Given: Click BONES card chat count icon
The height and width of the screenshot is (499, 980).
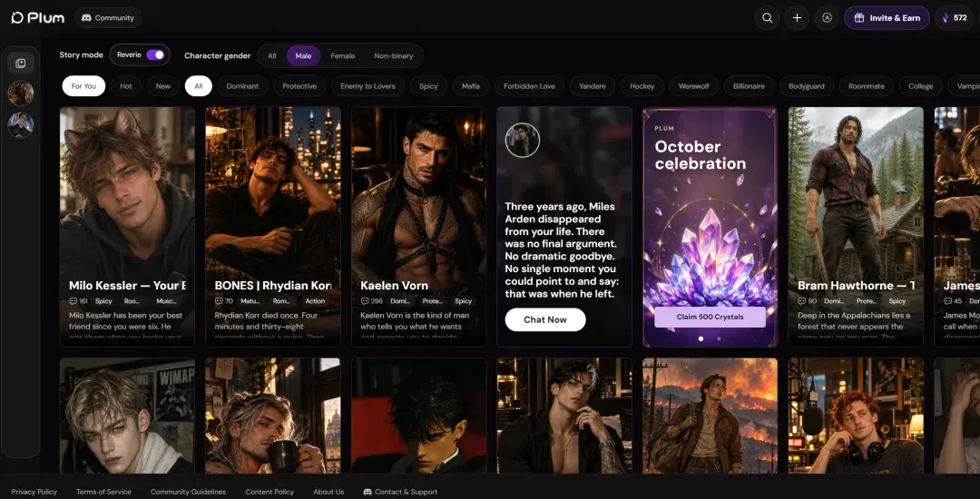Looking at the screenshot, I should coord(218,301).
